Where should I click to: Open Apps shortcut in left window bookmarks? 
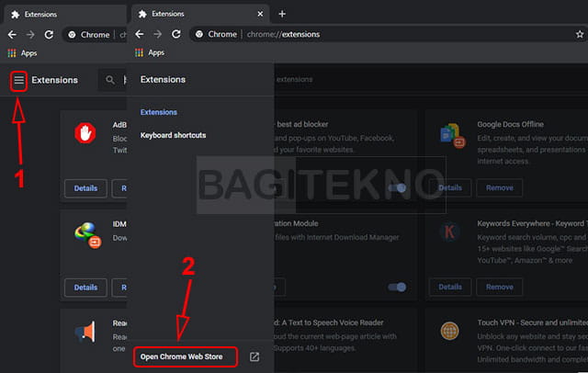click(22, 53)
